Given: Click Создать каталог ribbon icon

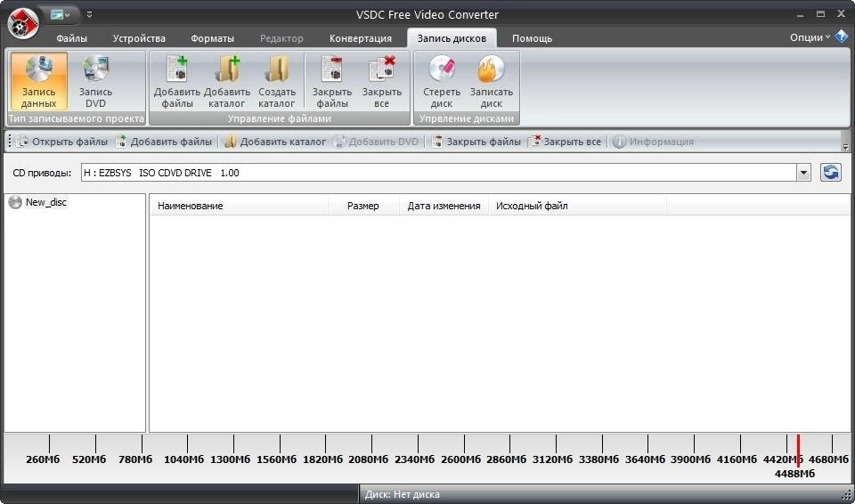Looking at the screenshot, I should tap(276, 81).
